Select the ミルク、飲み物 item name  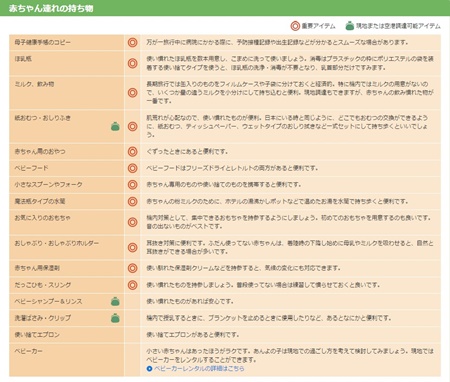pos(34,84)
